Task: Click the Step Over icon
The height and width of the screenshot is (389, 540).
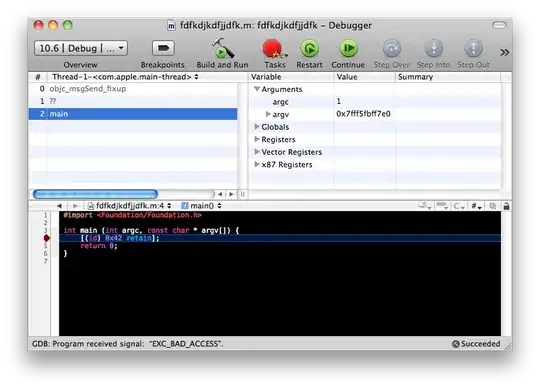Action: tap(392, 49)
